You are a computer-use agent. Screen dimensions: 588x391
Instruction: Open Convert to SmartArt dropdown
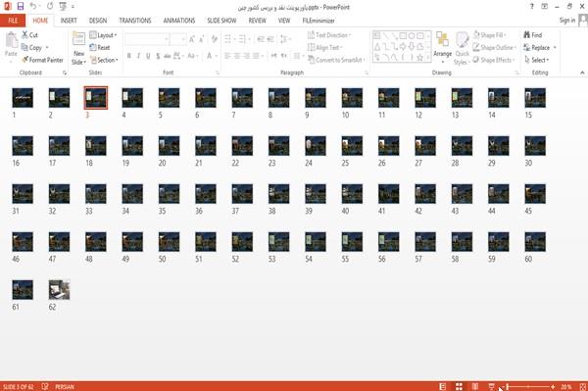(x=337, y=60)
